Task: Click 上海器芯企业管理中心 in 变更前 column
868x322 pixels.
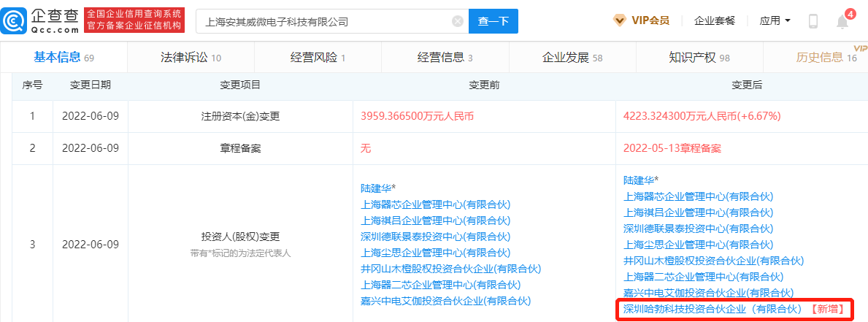Action: pos(436,204)
